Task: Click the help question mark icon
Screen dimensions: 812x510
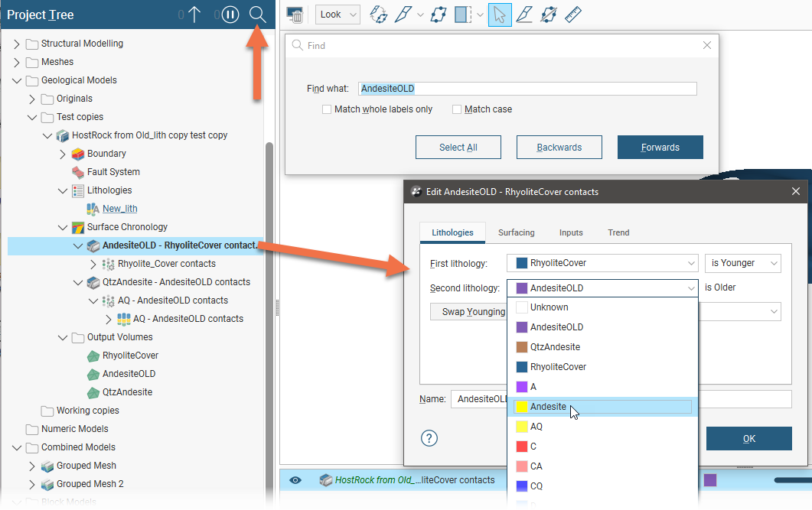Action: [x=429, y=438]
